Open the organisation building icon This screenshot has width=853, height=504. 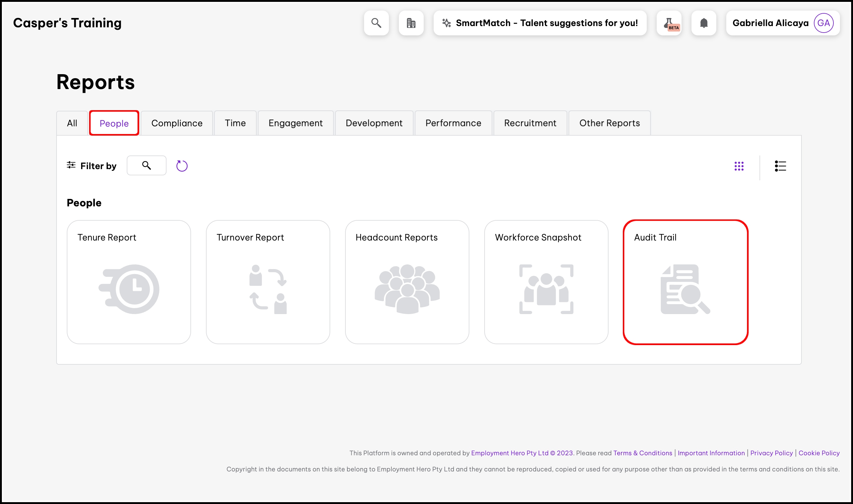[411, 23]
